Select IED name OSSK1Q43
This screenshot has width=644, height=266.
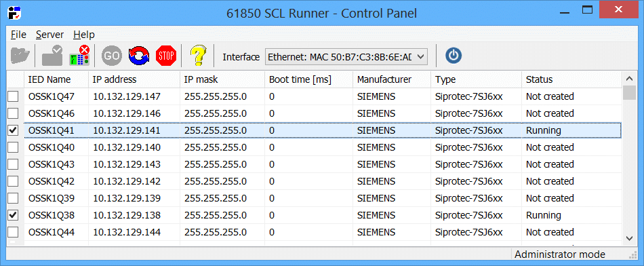[52, 164]
